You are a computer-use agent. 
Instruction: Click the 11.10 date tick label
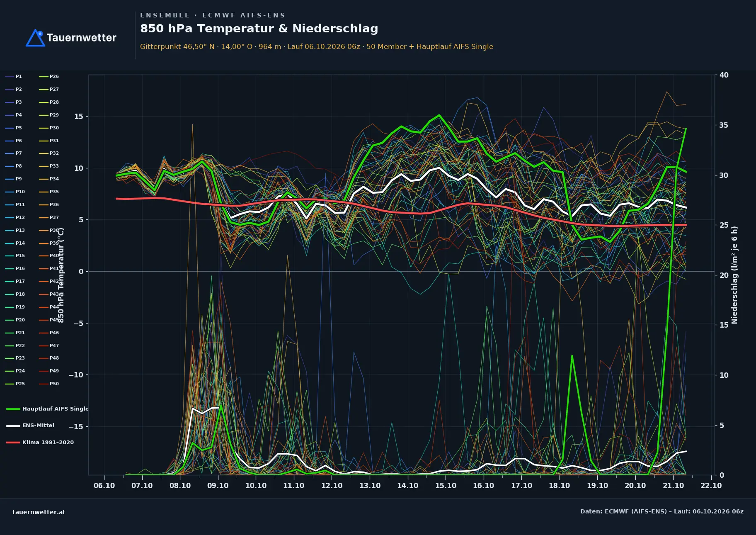click(294, 486)
